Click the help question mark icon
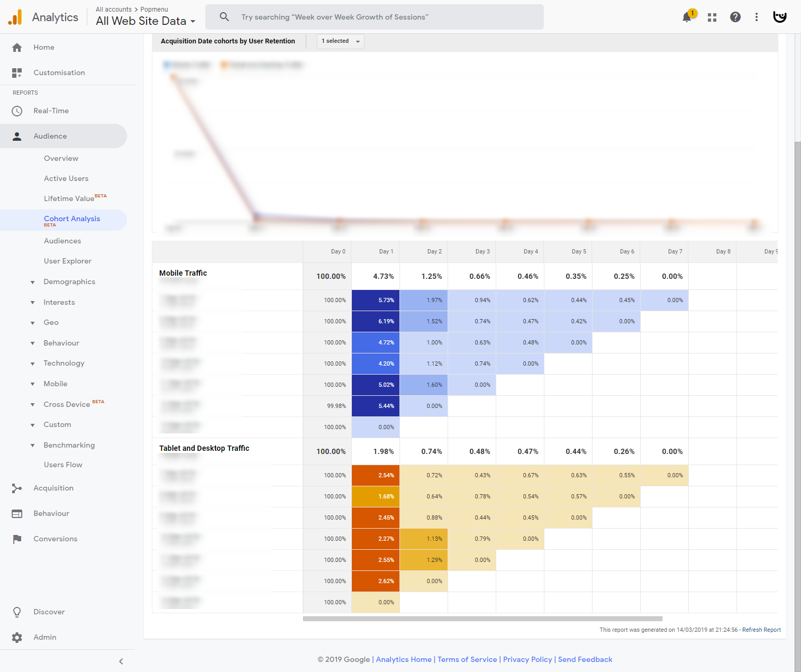 (735, 17)
